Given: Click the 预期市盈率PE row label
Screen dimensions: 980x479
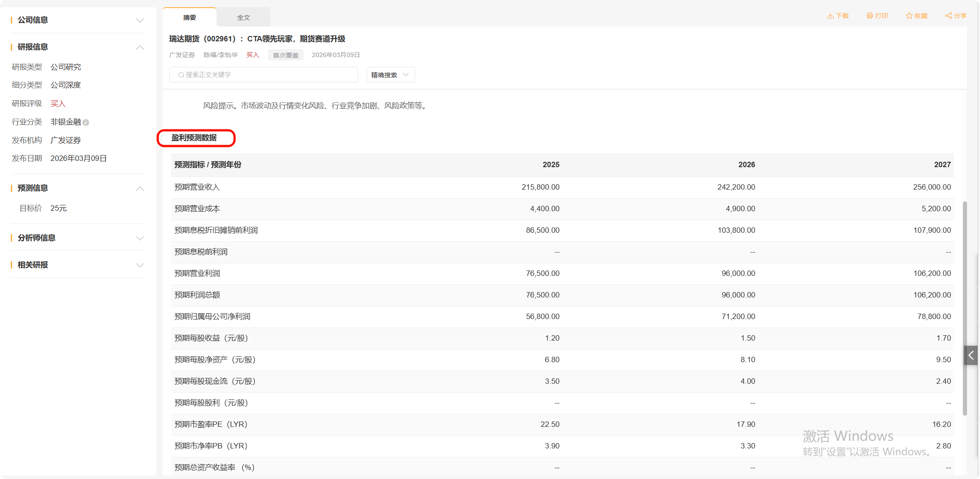Looking at the screenshot, I should [x=211, y=424].
